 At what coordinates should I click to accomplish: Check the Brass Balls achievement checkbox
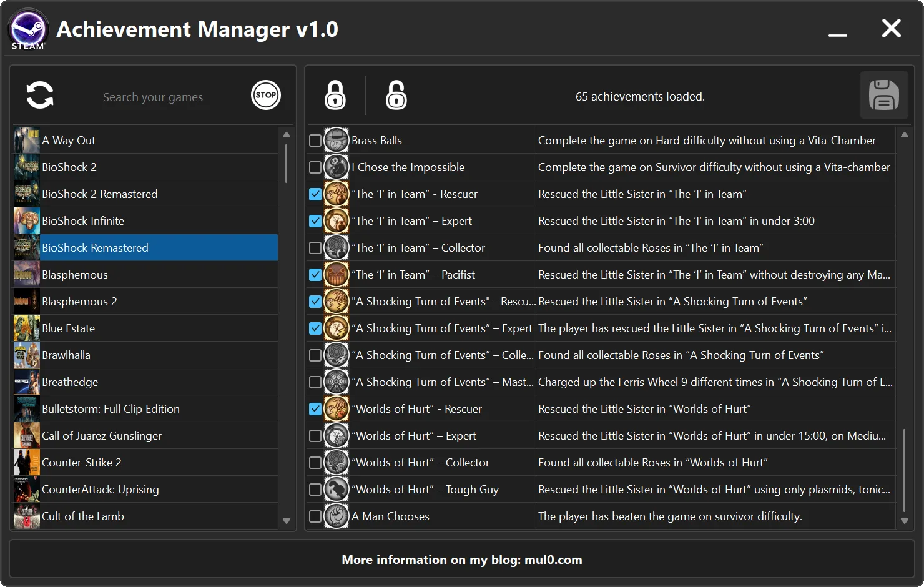point(315,141)
